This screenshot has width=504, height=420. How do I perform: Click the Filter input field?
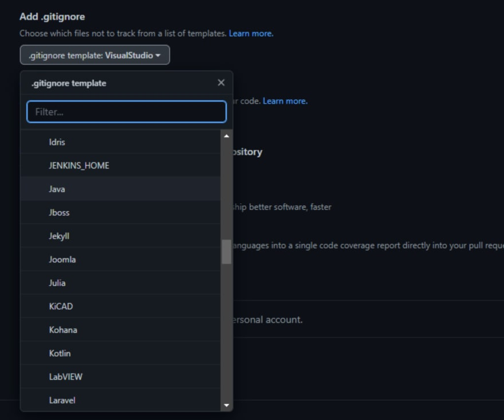(x=127, y=112)
